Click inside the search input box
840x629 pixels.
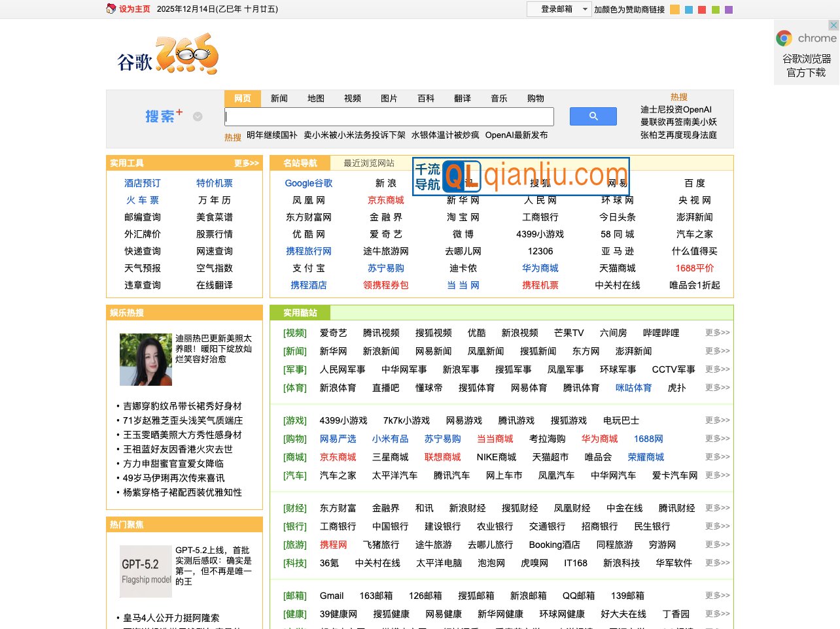389,116
